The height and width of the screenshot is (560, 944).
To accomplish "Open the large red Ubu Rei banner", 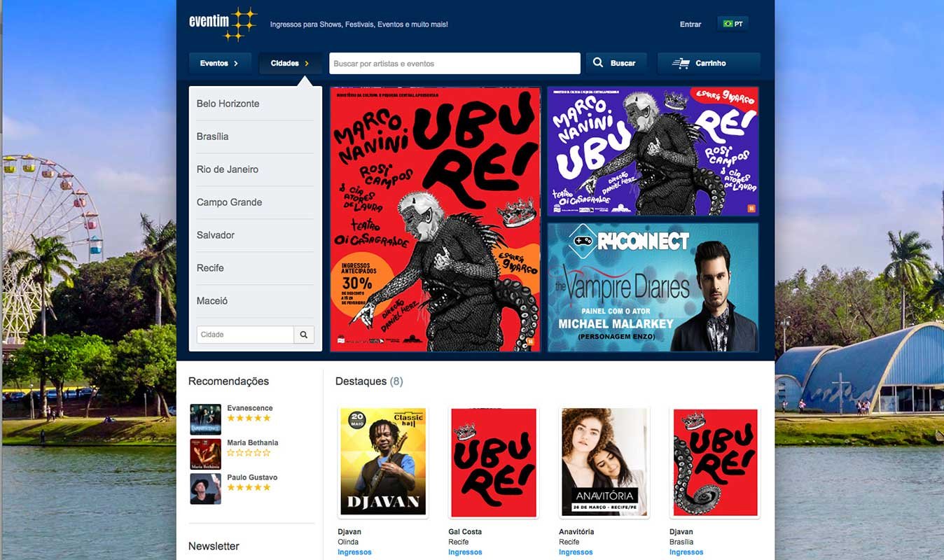I will coord(436,219).
